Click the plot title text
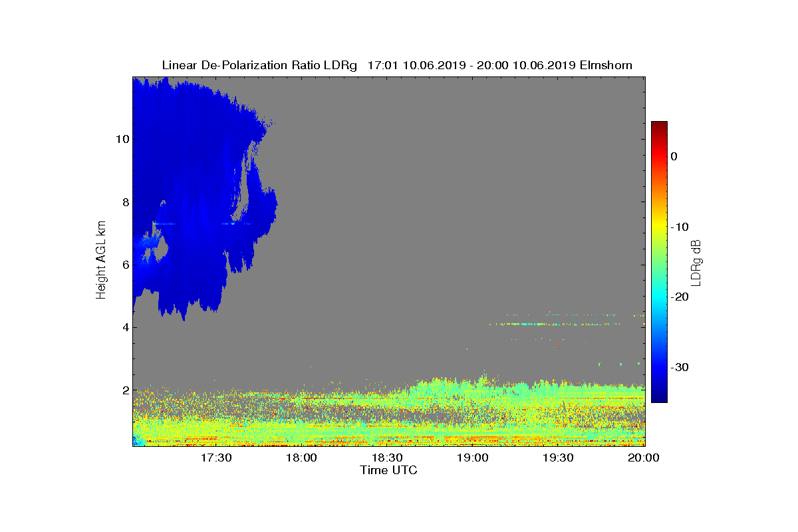 pyautogui.click(x=397, y=65)
